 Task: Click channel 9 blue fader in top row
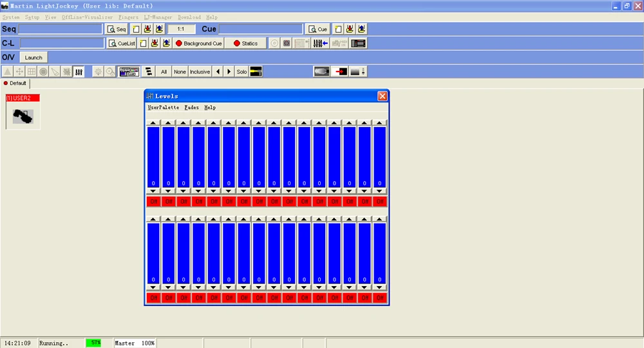(x=274, y=157)
